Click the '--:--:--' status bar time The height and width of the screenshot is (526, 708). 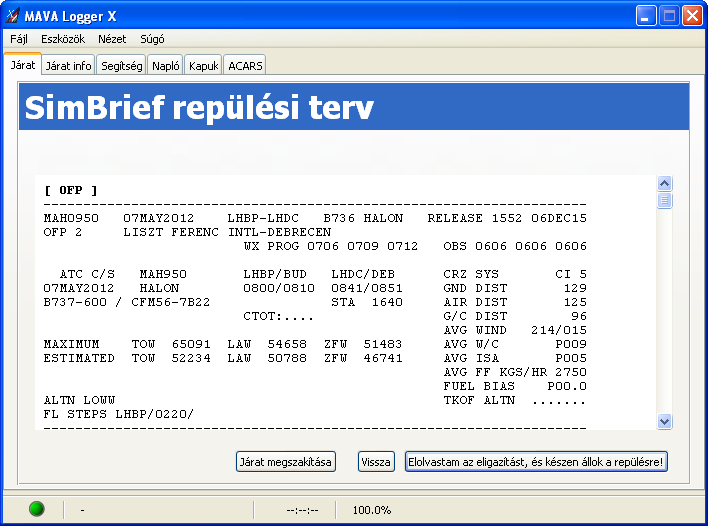click(x=302, y=510)
